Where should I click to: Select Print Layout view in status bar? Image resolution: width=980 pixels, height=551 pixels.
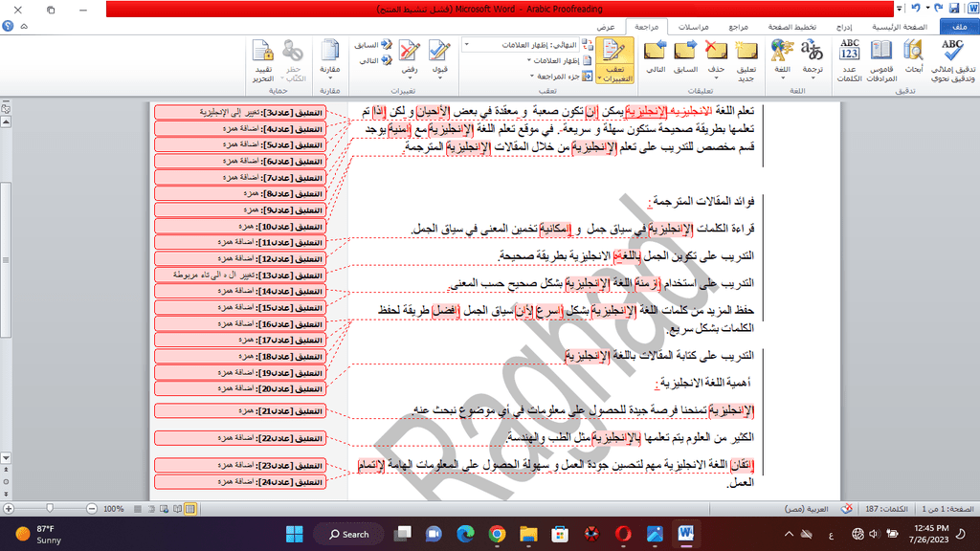coord(190,509)
